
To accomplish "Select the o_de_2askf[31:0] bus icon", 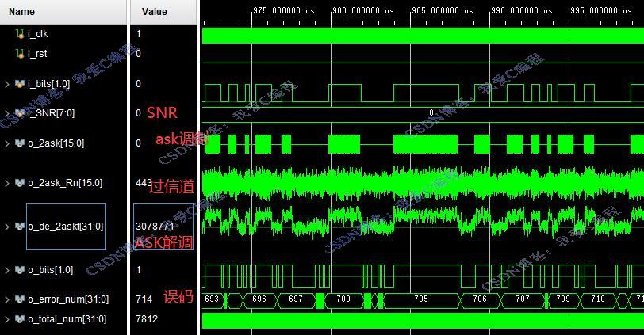I will [20, 227].
